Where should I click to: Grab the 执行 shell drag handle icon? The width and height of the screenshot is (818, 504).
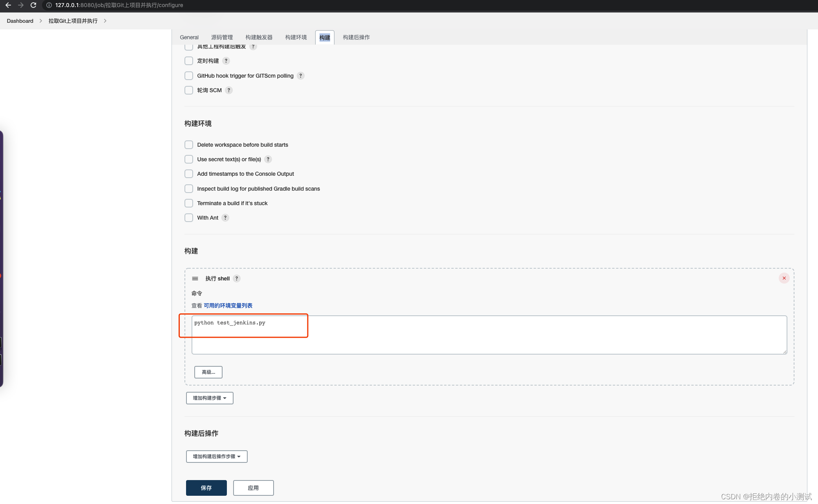(195, 278)
